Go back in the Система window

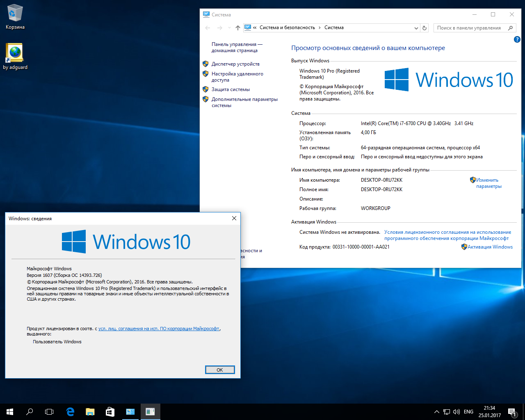coord(208,28)
